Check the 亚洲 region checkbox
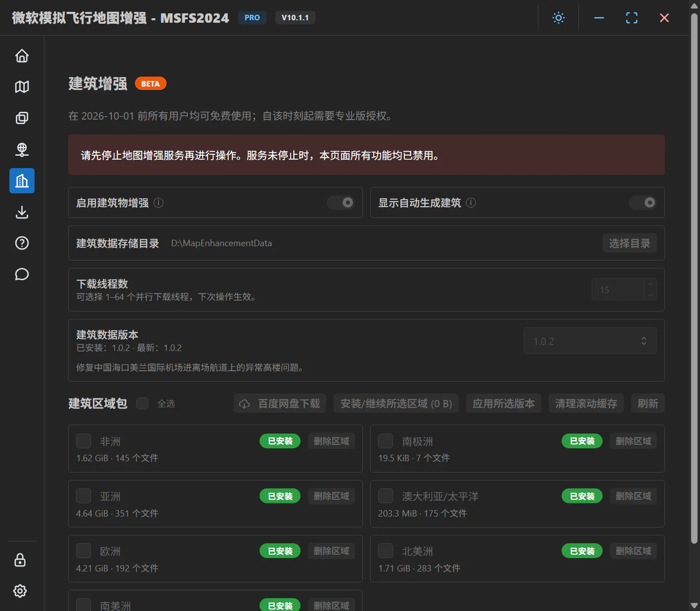 [x=84, y=496]
